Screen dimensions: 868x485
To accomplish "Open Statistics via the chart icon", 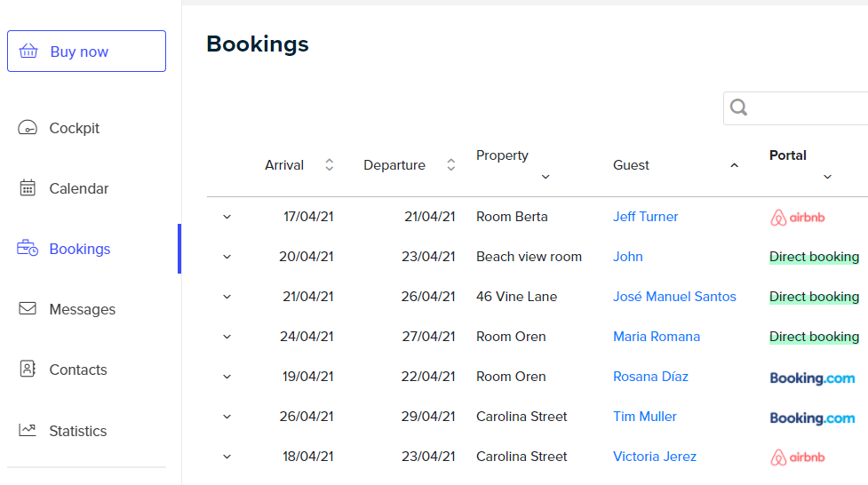I will 28,430.
